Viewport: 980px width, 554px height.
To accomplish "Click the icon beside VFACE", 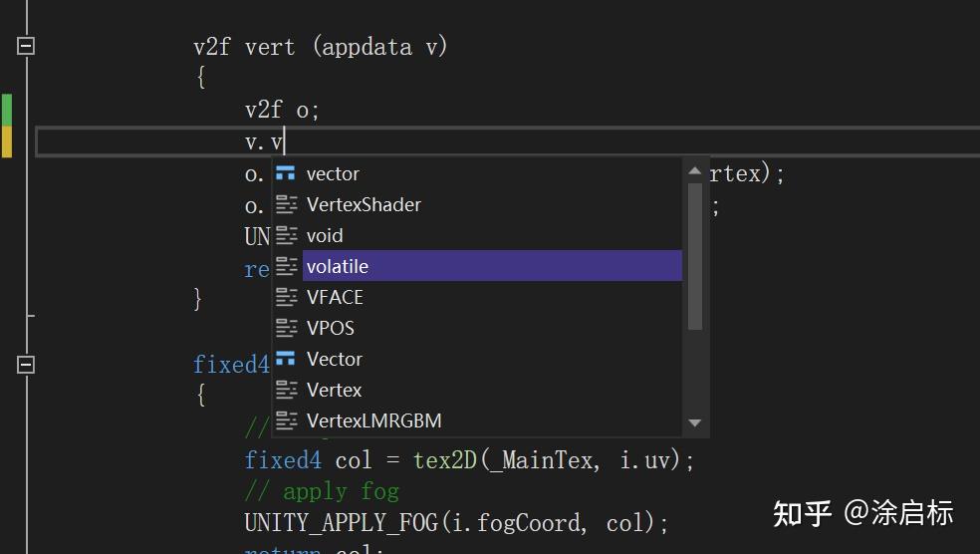I will pos(286,297).
